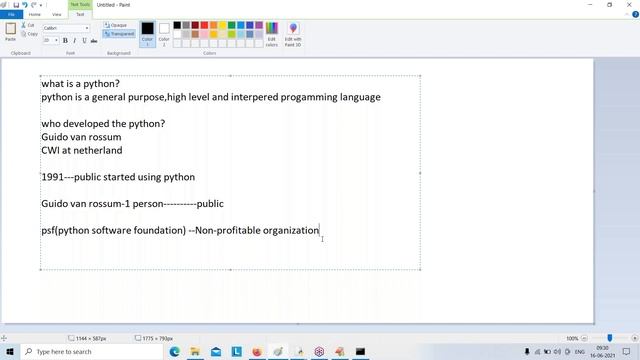
Task: Toggle Bold text formatting
Action: pyautogui.click(x=65, y=40)
